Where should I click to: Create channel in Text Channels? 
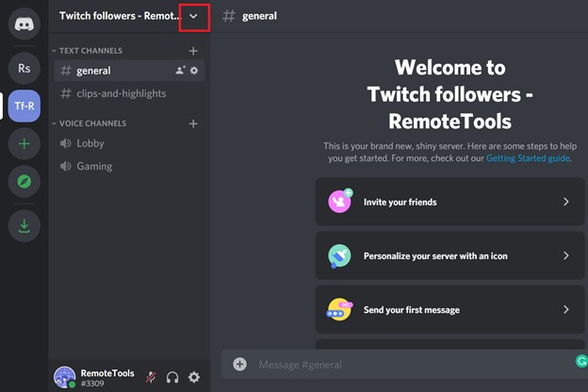coord(193,51)
